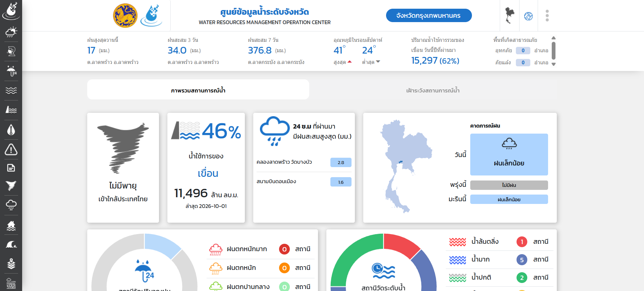Click the orange 0 badge for ฝนตกหนัก
644x291 pixels.
click(x=284, y=268)
